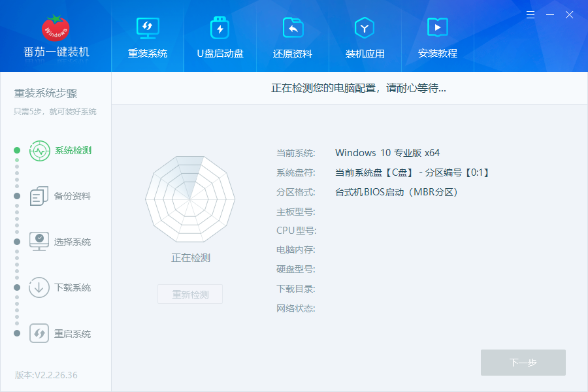Viewport: 588px width, 392px height.
Task: Switch to the 安装教程 tab label
Action: [438, 54]
